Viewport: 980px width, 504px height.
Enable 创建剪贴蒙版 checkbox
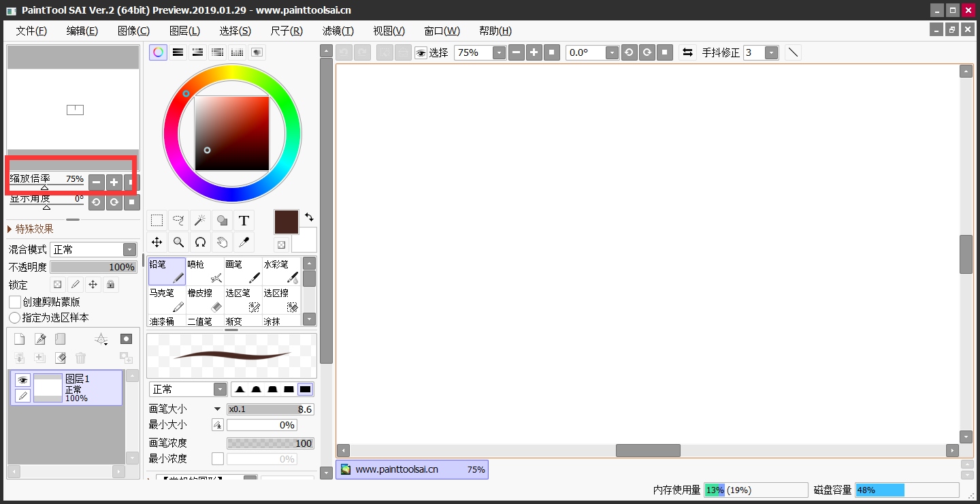click(14, 302)
